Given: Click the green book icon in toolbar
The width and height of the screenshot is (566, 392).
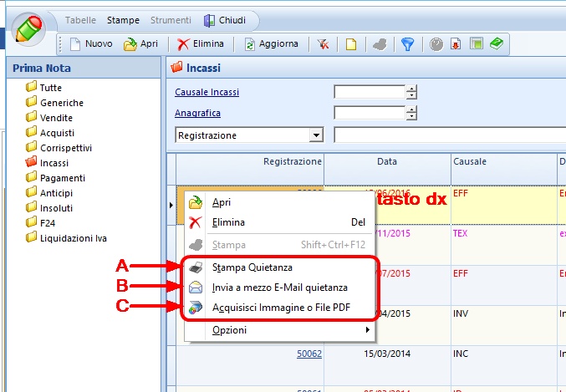Looking at the screenshot, I should tap(496, 44).
